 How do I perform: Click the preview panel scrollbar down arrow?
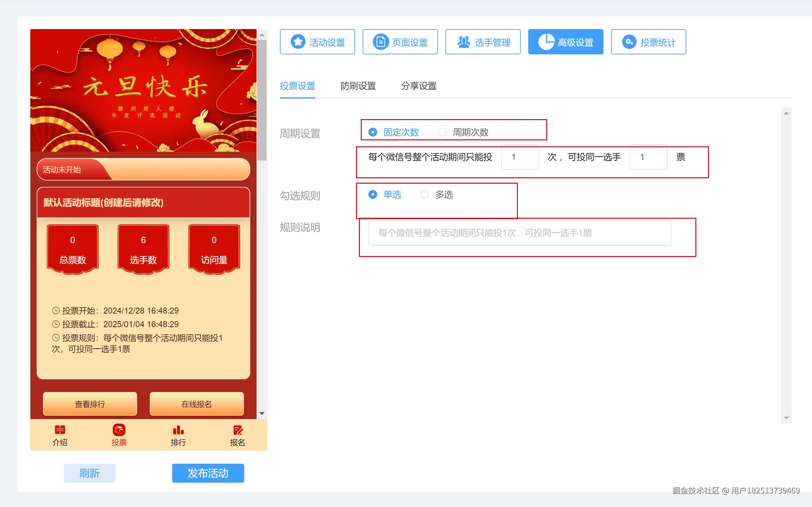262,413
